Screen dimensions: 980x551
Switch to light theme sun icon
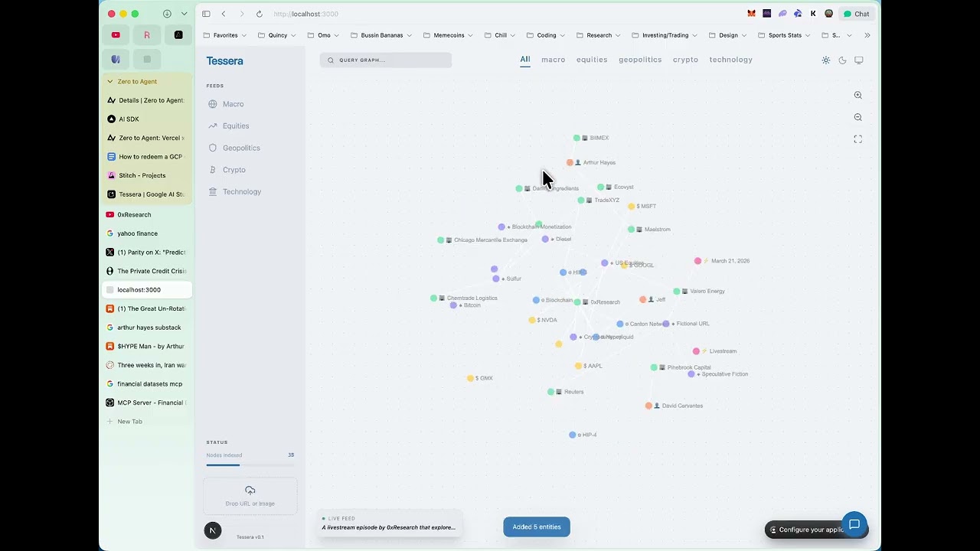(x=825, y=60)
